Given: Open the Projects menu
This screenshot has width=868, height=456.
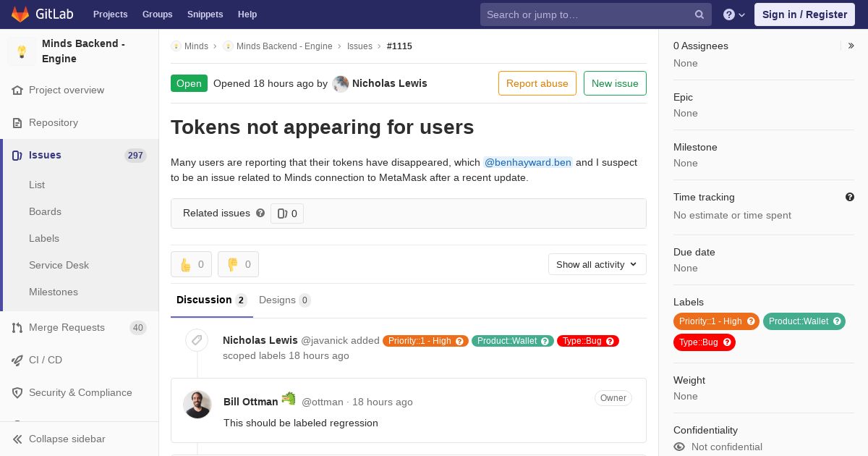Looking at the screenshot, I should (111, 14).
